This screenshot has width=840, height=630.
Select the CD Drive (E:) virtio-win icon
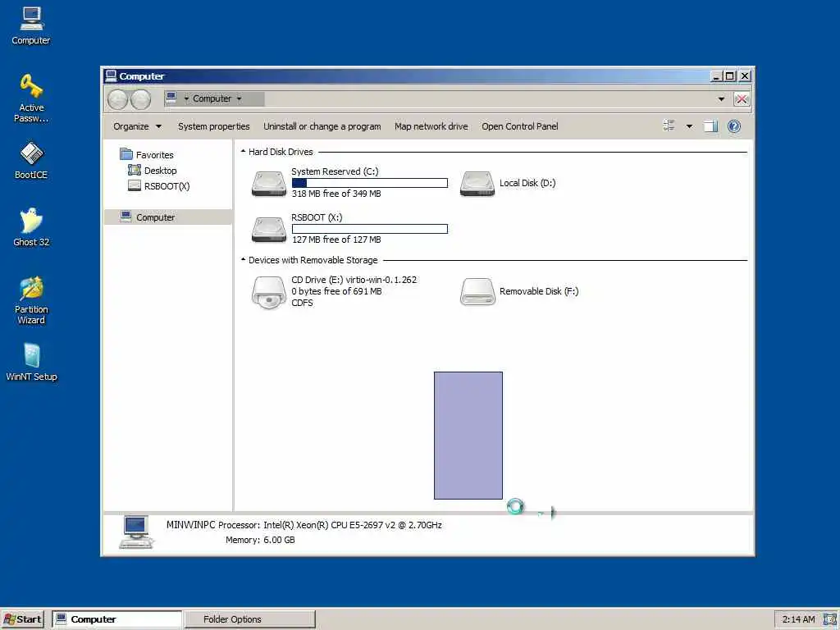coord(269,293)
